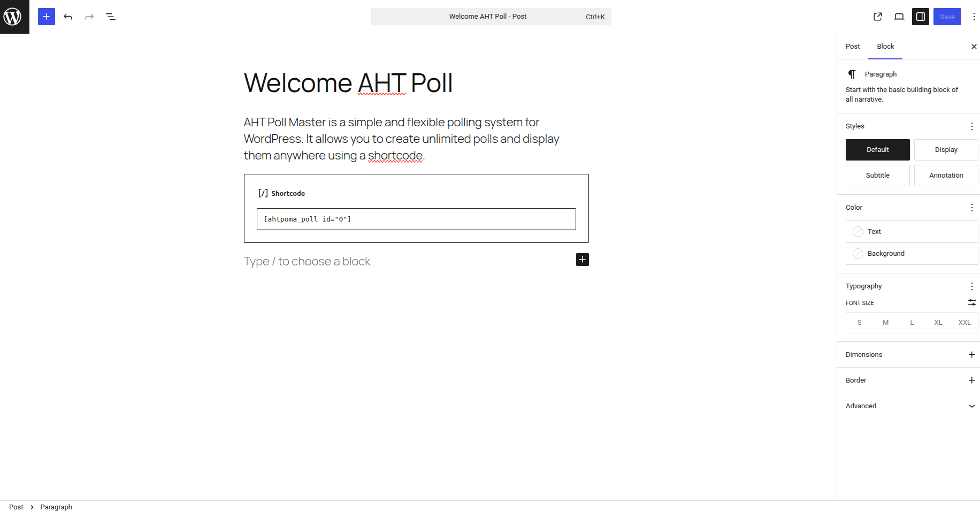Add block with the black plus icon
The height and width of the screenshot is (511, 980).
pyautogui.click(x=583, y=260)
